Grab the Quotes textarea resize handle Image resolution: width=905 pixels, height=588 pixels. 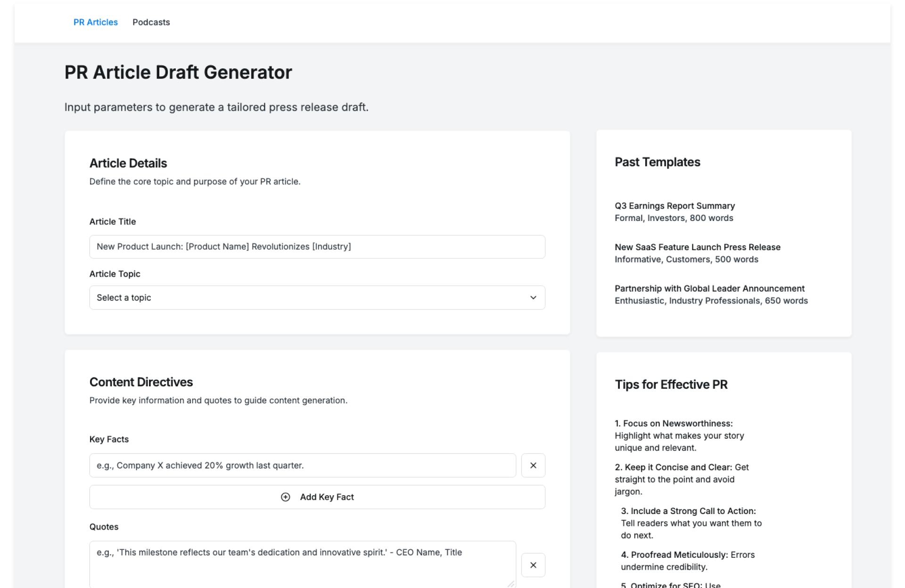(x=511, y=584)
